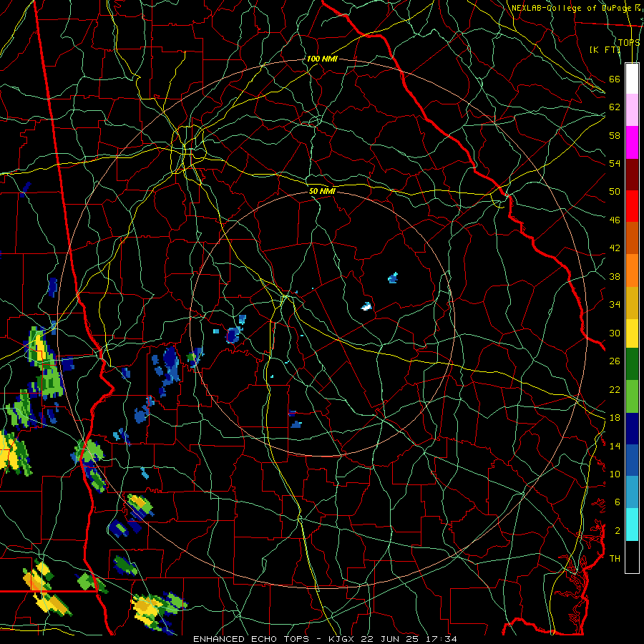Click the 50 NMI range ring label
The height and width of the screenshot is (644, 644).
323,191
